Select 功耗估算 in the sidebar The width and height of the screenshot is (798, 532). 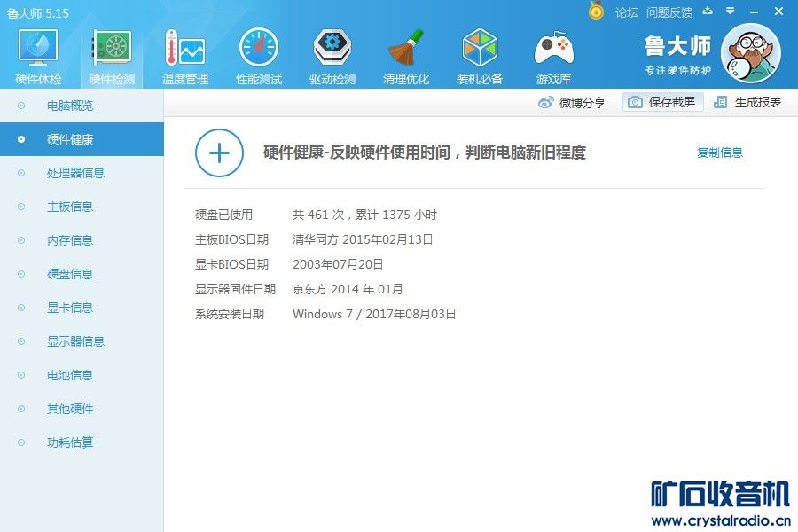click(82, 442)
